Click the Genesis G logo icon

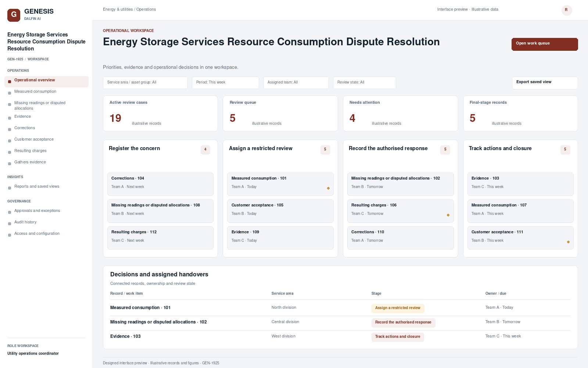pos(14,15)
